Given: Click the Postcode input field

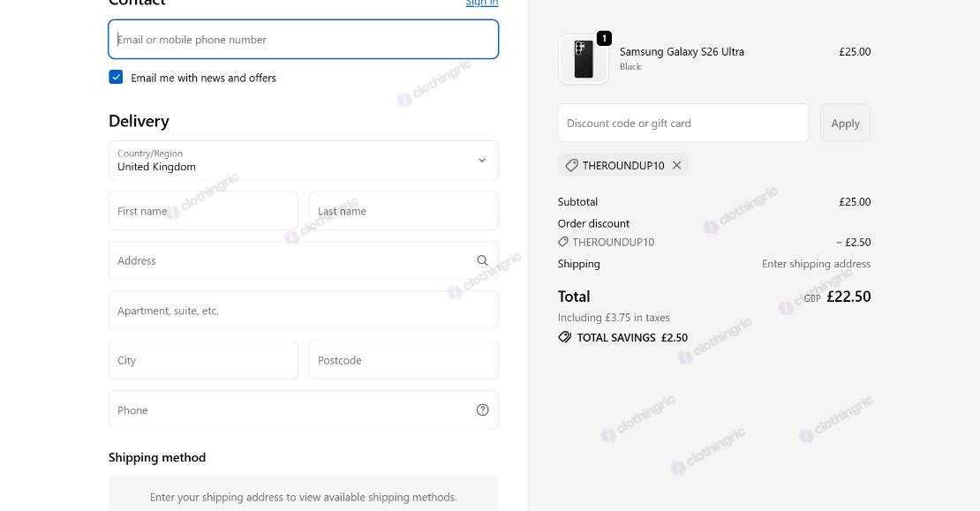Looking at the screenshot, I should tap(403, 360).
